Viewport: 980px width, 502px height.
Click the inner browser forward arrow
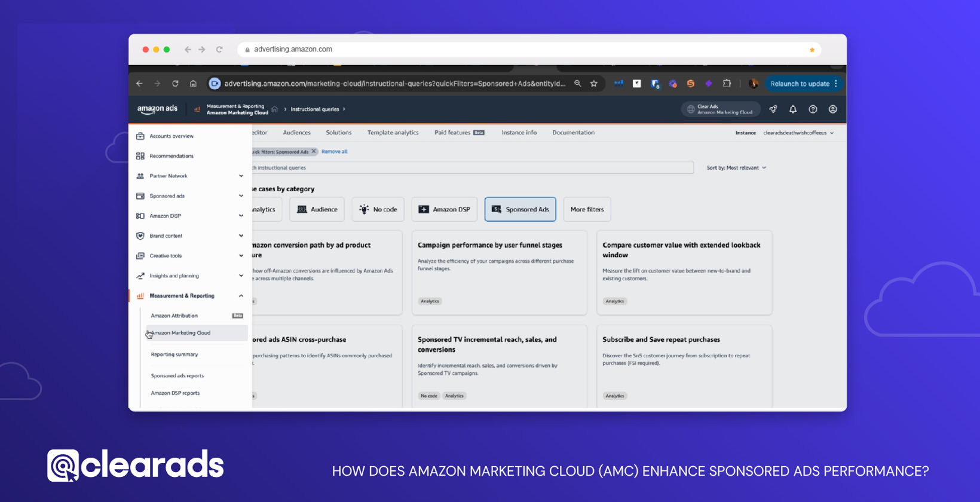[157, 84]
